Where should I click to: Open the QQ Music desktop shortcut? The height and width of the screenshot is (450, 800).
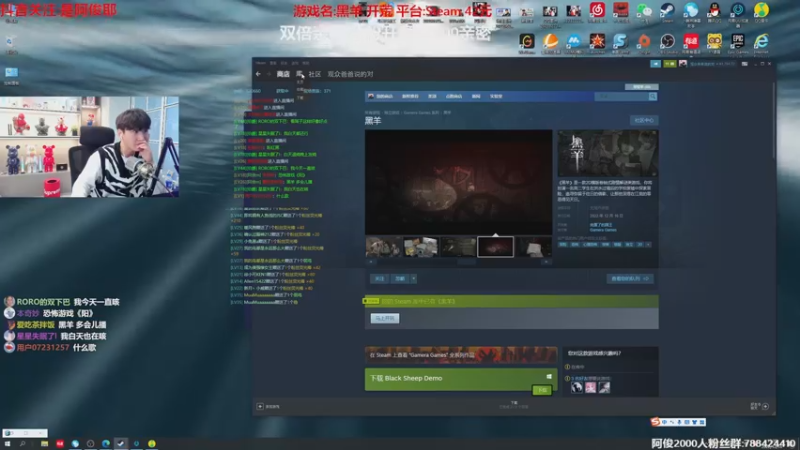click(x=761, y=10)
